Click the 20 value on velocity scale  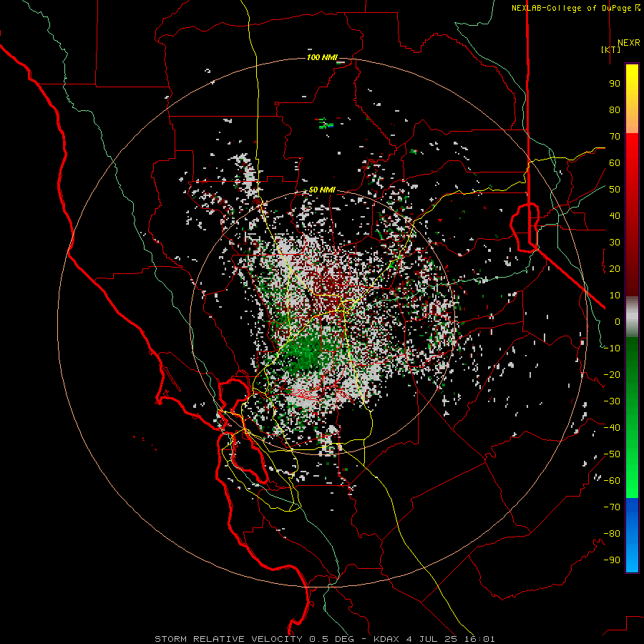(615, 269)
